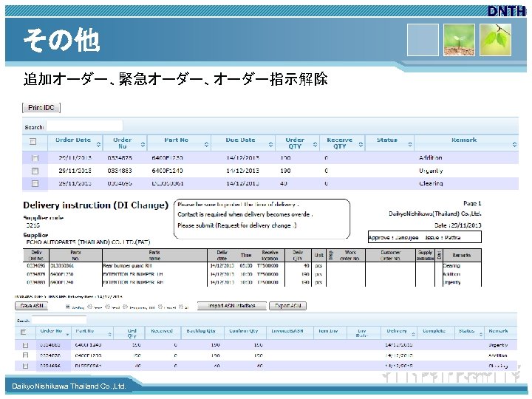Click the Date :29/11/2013 text
This screenshot has width=532, height=399.
(457, 225)
